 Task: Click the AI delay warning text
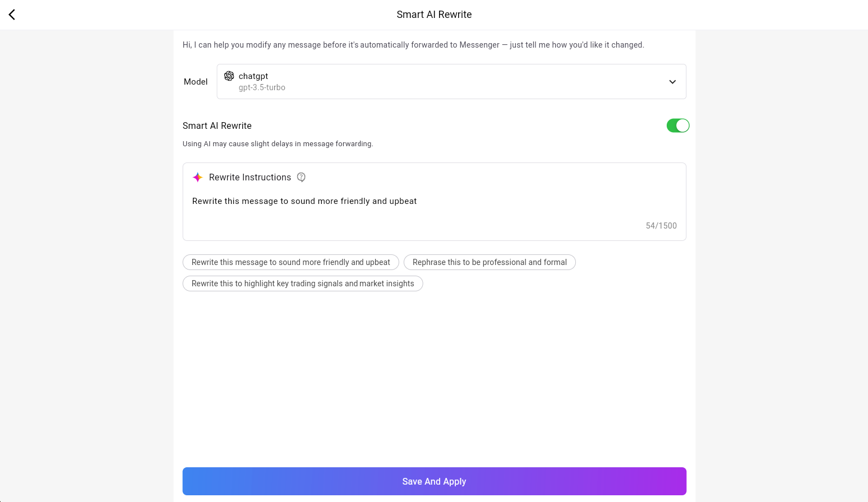278,144
